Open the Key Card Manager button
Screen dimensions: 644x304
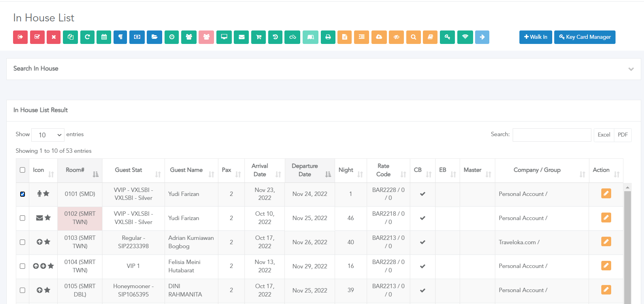coord(585,37)
